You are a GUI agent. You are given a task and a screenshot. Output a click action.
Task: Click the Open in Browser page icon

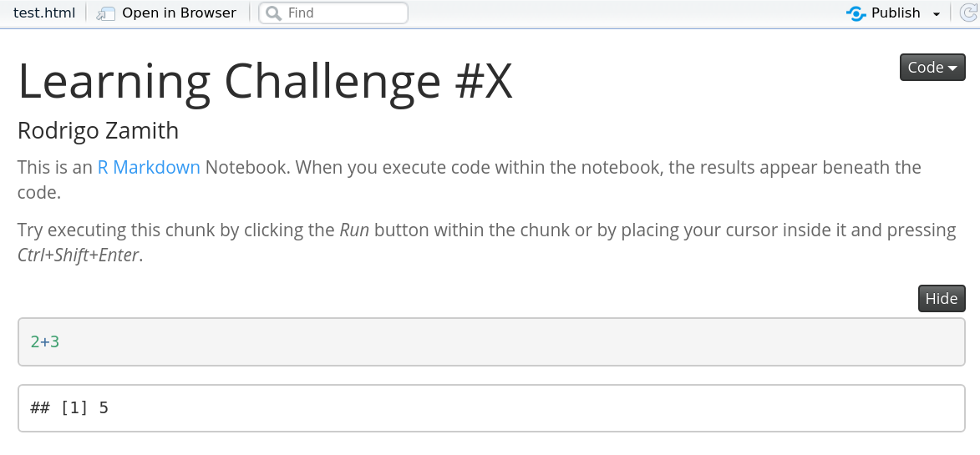[x=105, y=13]
